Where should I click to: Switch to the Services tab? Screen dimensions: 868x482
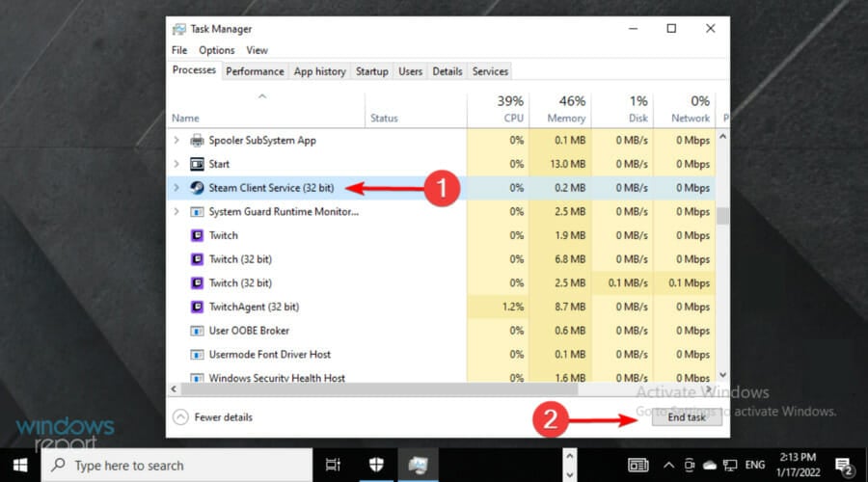(490, 71)
